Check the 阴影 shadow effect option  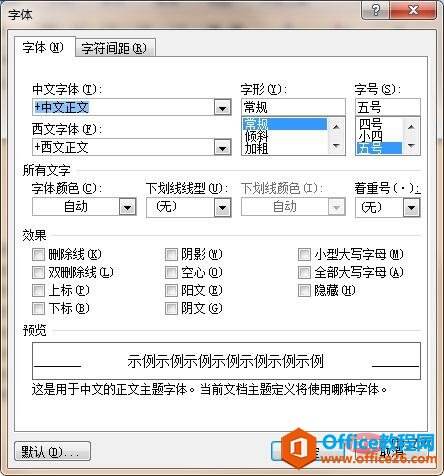pyautogui.click(x=171, y=255)
